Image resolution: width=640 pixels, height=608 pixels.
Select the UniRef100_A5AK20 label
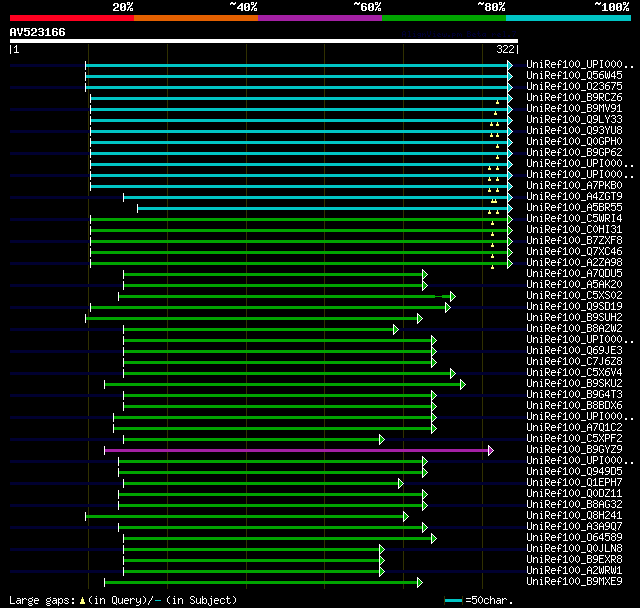coord(574,284)
